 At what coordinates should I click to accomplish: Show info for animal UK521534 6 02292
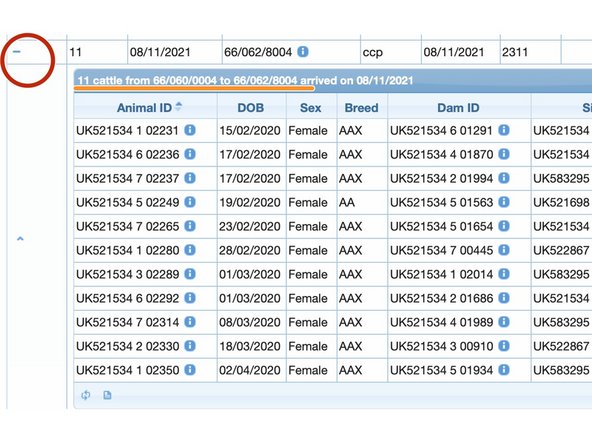tap(190, 298)
